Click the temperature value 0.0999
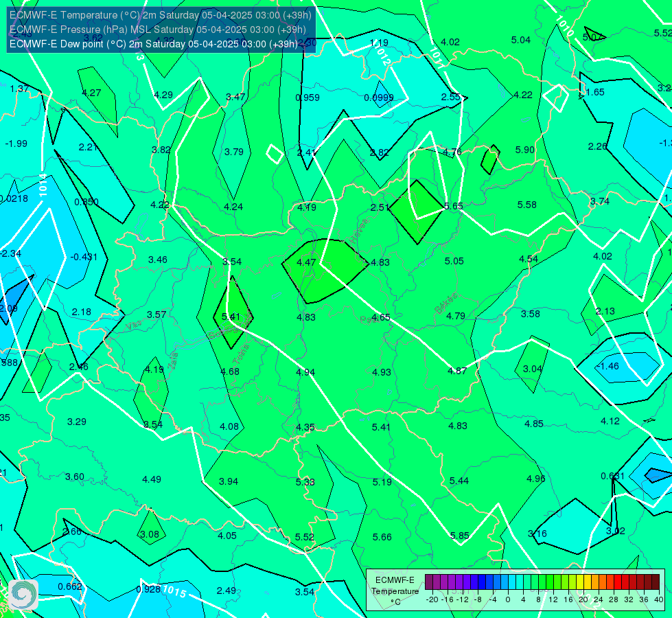 tap(378, 98)
